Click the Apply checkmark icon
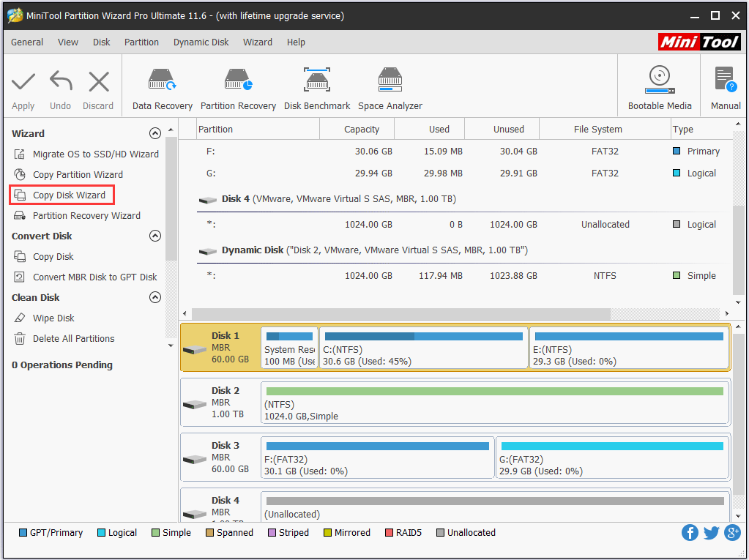 (23, 82)
